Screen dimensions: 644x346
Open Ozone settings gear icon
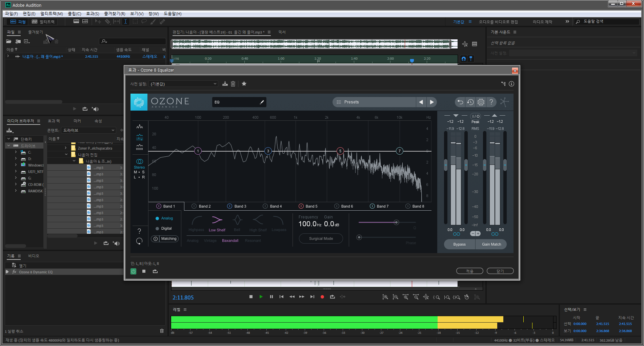tap(481, 102)
